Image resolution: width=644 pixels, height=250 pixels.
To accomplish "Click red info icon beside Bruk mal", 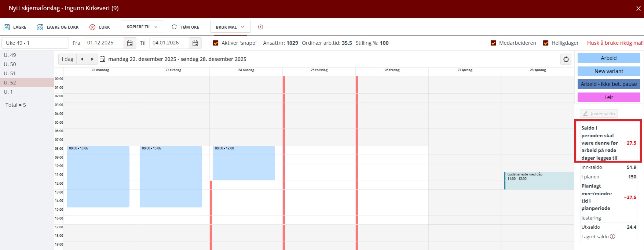I will tap(260, 27).
